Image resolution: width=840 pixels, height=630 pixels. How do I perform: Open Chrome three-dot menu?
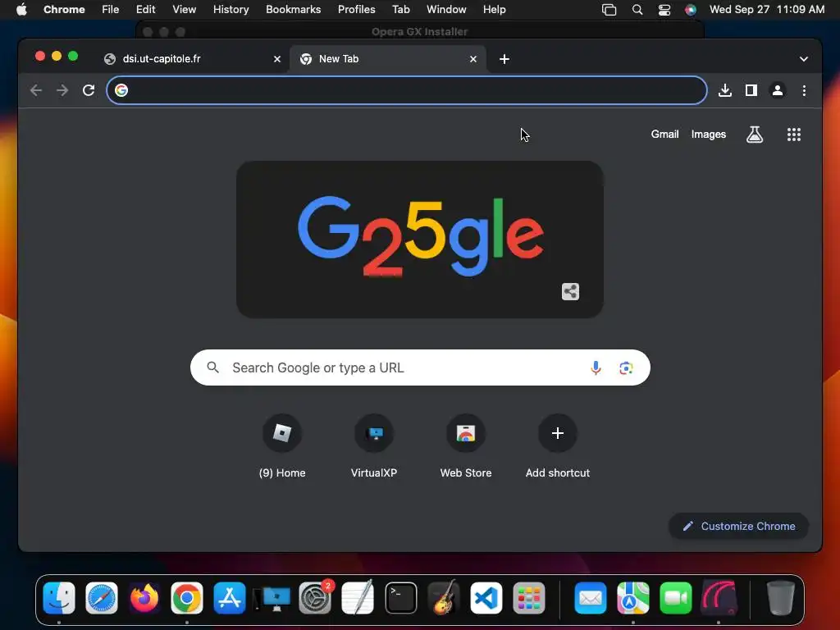tap(804, 90)
